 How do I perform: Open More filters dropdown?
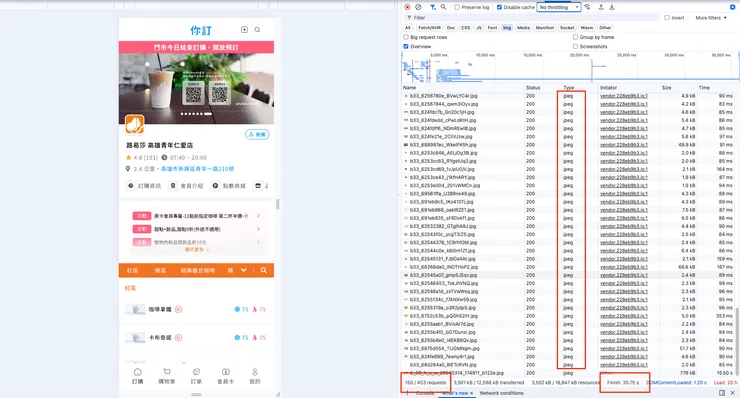pos(711,17)
